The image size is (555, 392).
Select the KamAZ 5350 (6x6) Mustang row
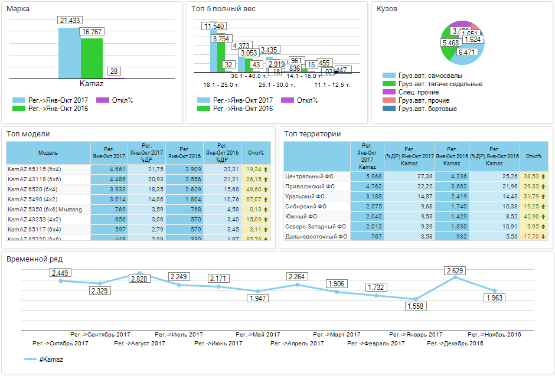point(138,210)
